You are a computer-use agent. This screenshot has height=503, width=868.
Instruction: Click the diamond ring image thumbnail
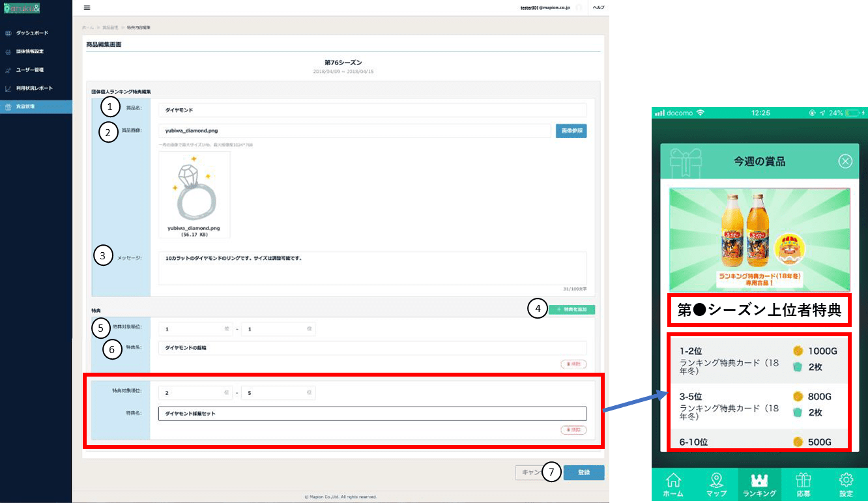pyautogui.click(x=194, y=190)
